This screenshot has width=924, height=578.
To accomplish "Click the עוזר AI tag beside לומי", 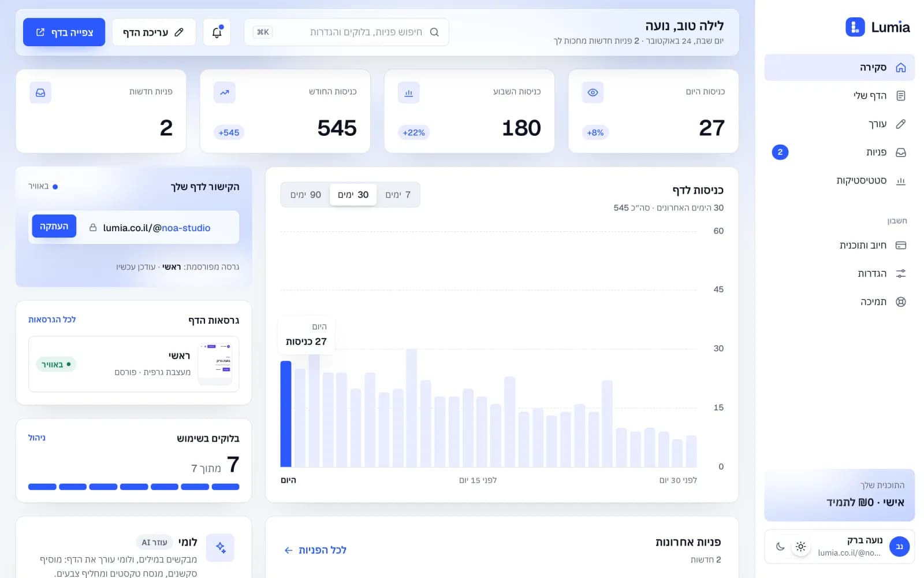I will (154, 542).
